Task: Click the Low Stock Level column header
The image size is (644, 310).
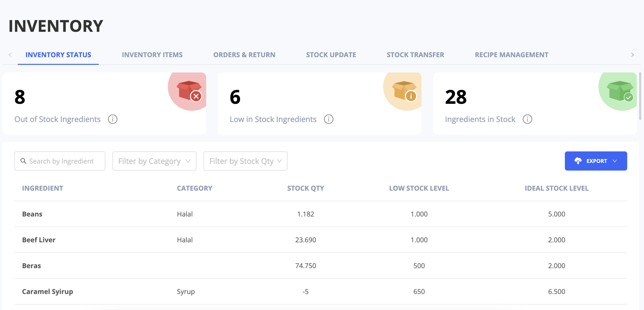Action: pos(419,188)
